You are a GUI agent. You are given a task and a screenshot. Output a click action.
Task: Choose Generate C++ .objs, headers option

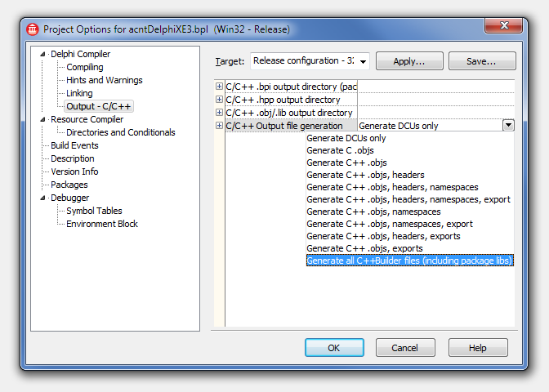pyautogui.click(x=410, y=175)
